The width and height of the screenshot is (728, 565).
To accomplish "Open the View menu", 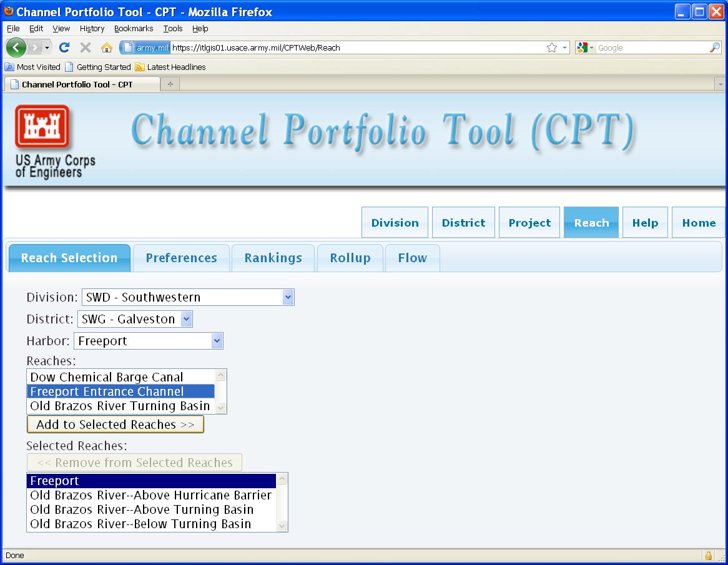I will (x=61, y=28).
